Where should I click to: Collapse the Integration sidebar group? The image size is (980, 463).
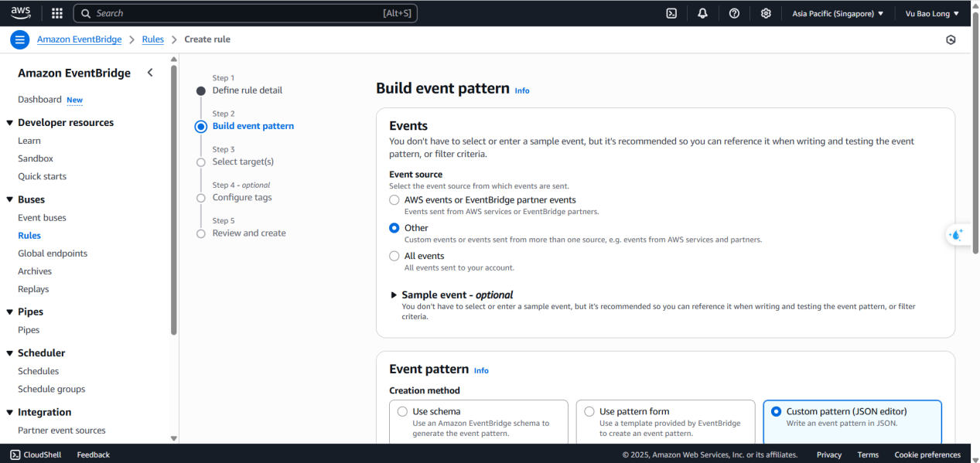(x=9, y=413)
